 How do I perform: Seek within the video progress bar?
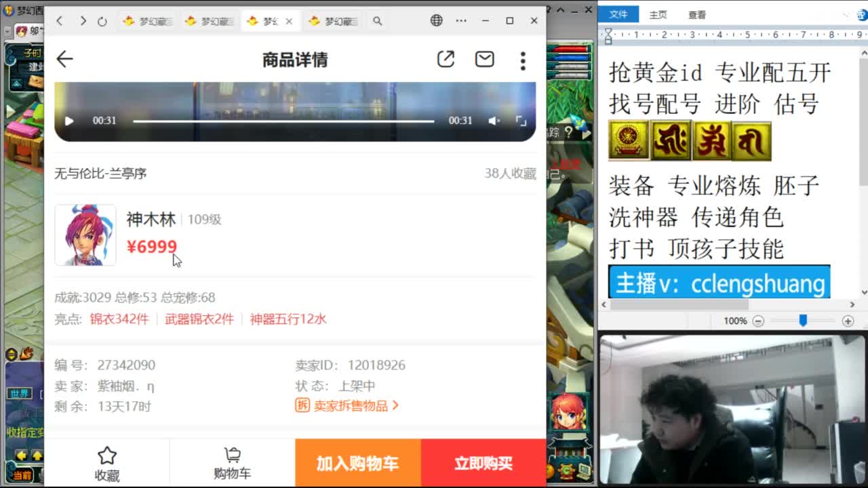click(283, 121)
